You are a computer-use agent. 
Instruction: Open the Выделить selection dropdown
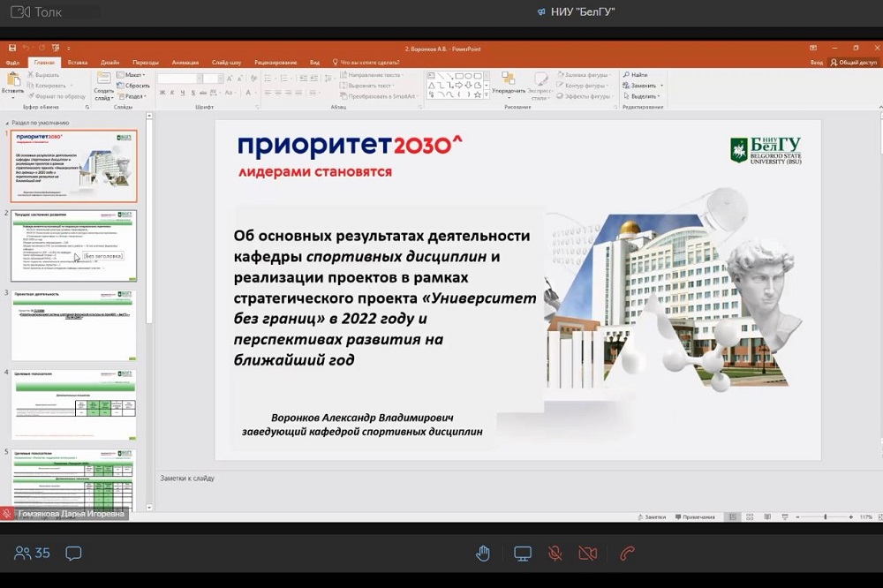pyautogui.click(x=642, y=96)
